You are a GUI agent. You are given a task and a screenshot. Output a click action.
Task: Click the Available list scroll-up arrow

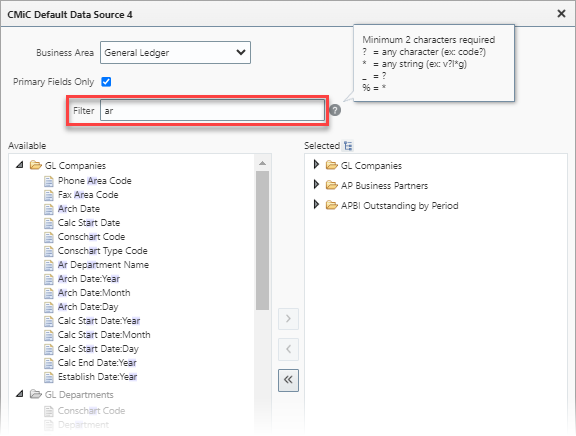[262, 163]
